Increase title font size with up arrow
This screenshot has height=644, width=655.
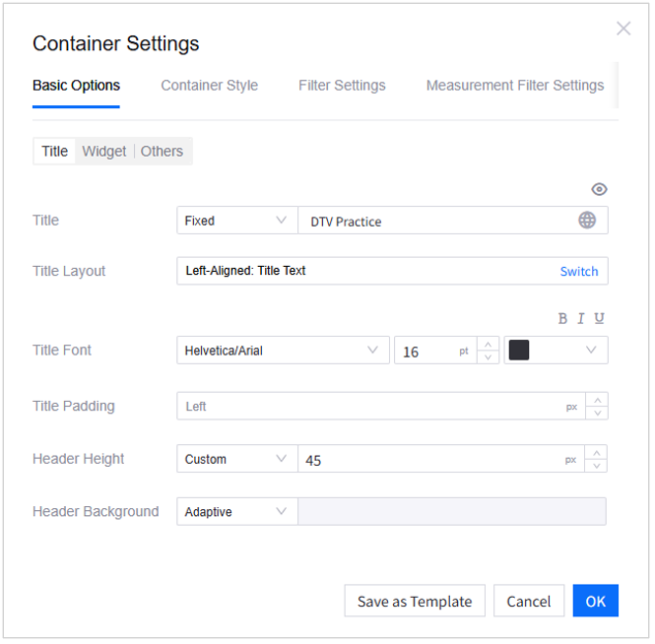[488, 344]
